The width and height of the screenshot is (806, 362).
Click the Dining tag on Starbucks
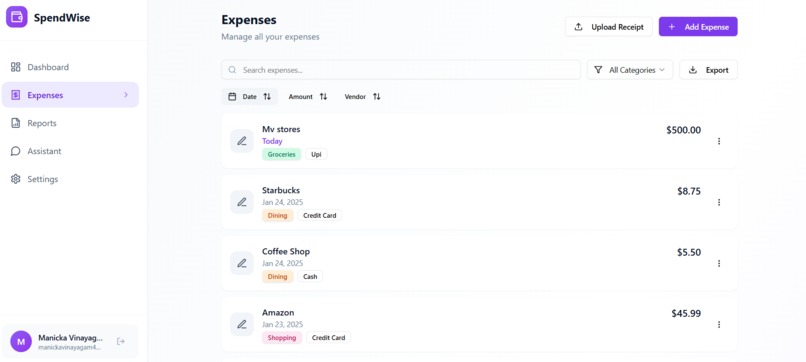[x=278, y=215]
